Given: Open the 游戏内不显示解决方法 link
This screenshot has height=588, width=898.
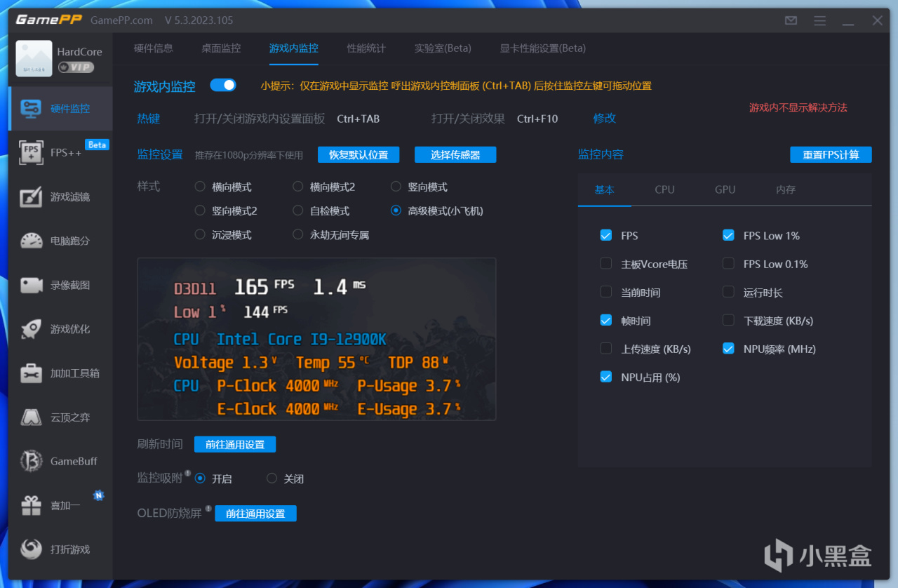Looking at the screenshot, I should click(798, 107).
